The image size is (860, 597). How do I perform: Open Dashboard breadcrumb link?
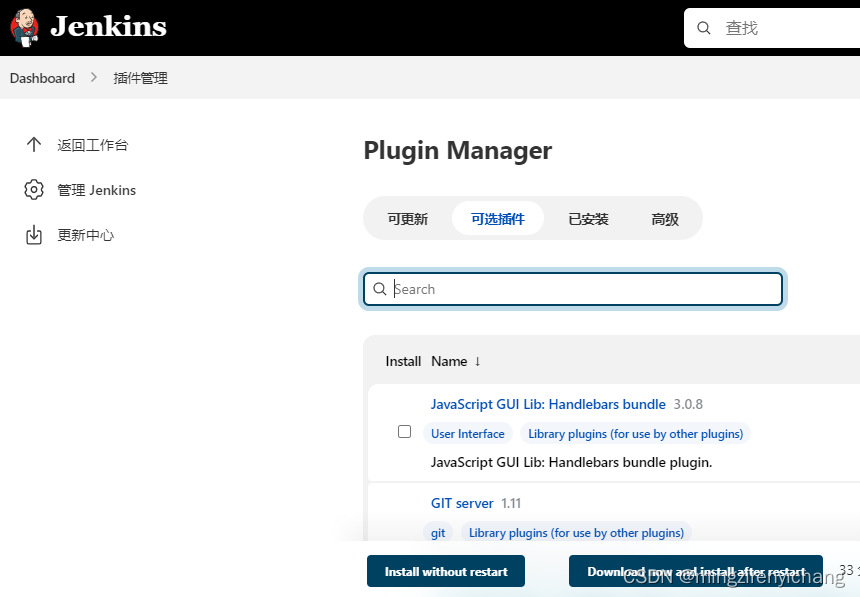pyautogui.click(x=42, y=78)
